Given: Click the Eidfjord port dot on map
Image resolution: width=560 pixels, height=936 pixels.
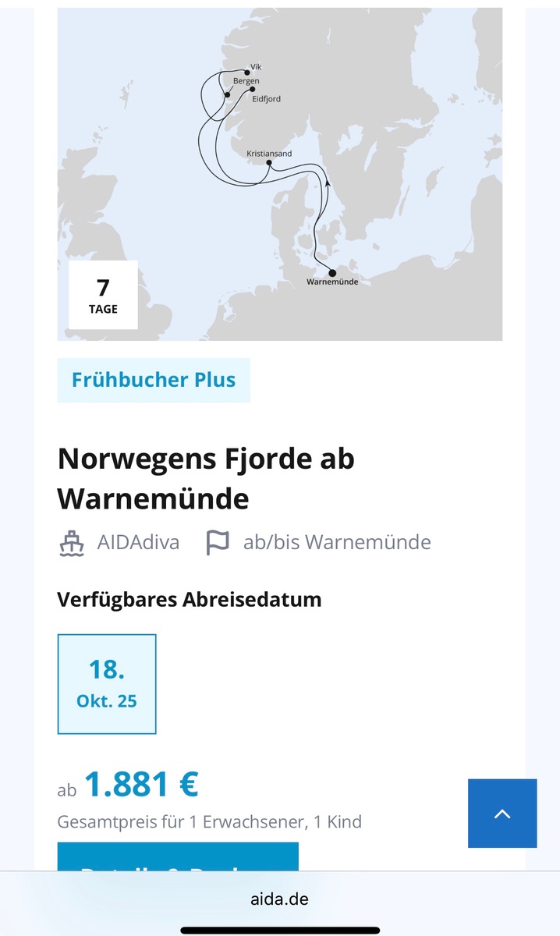Looking at the screenshot, I should [252, 89].
